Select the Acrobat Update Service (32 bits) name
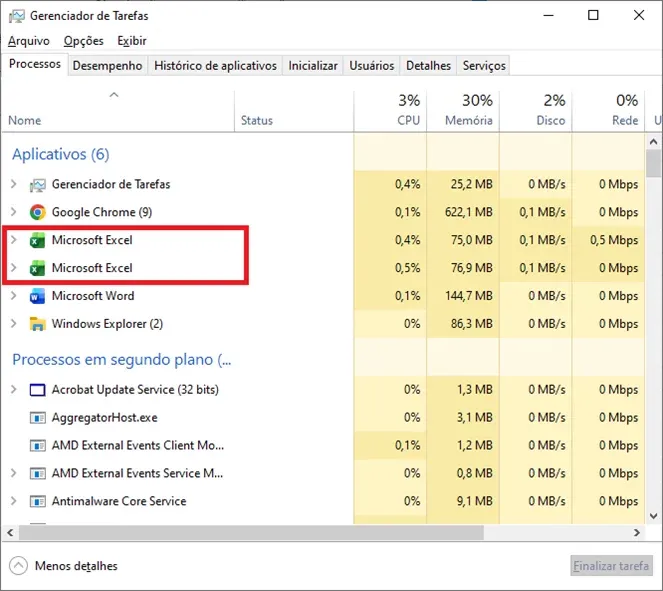The height and width of the screenshot is (591, 663). coord(135,390)
